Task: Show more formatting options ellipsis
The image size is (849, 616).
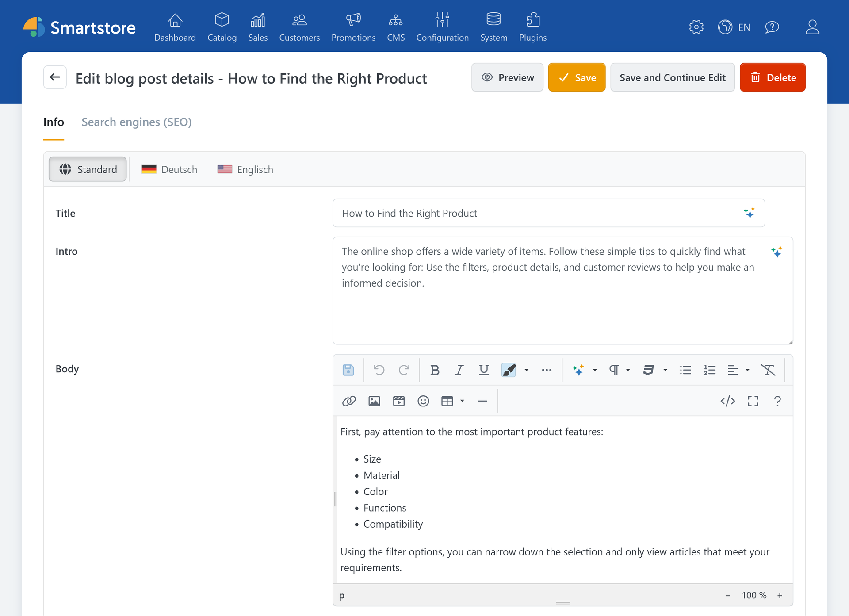Action: [x=547, y=370]
